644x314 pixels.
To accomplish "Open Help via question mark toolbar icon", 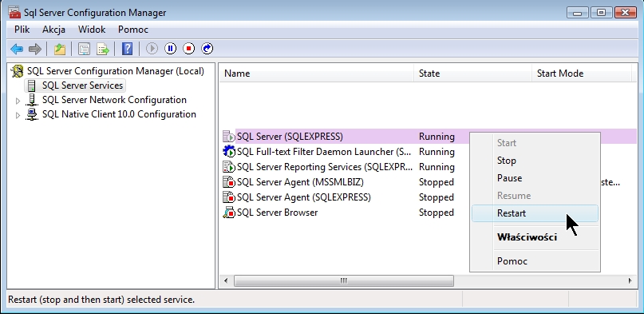I will tap(128, 49).
